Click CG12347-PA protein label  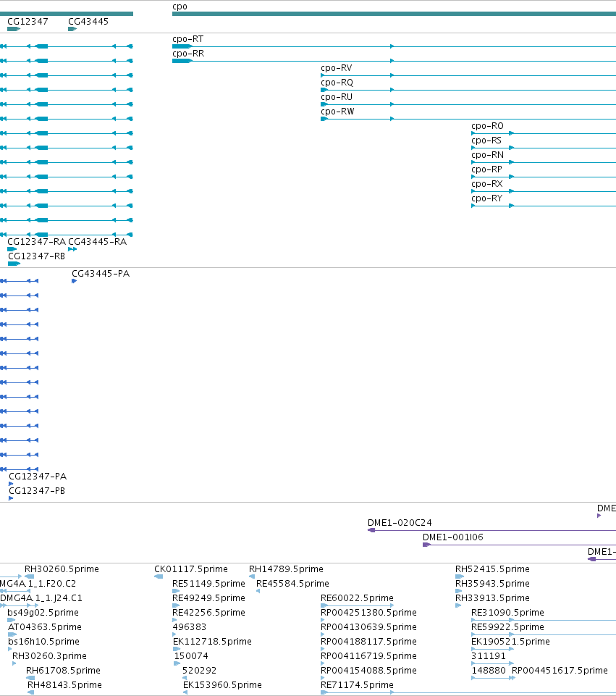pos(38,477)
